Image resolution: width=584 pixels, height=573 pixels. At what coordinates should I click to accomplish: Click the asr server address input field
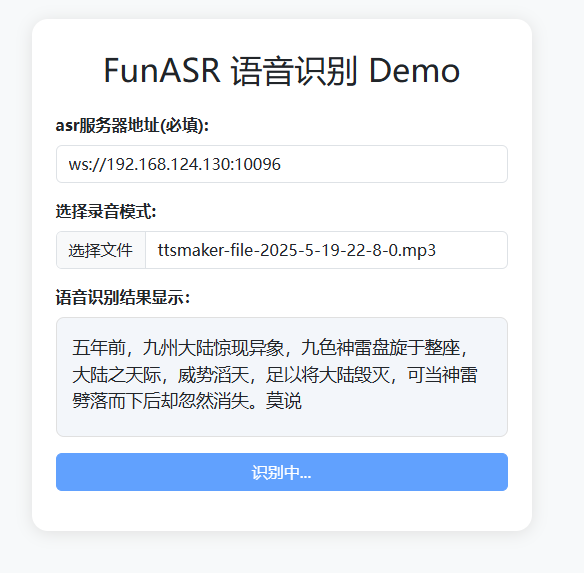282,164
